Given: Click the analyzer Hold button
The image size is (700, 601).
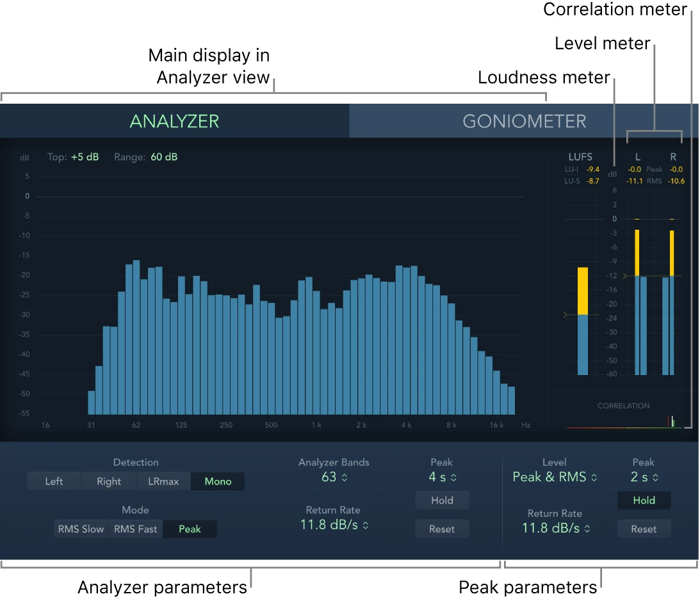Looking at the screenshot, I should [x=442, y=501].
